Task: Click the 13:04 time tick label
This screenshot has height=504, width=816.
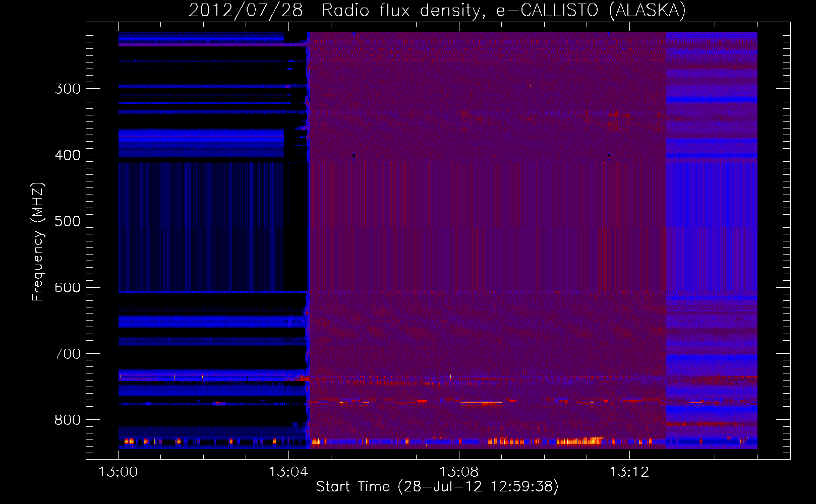Action: click(x=288, y=472)
